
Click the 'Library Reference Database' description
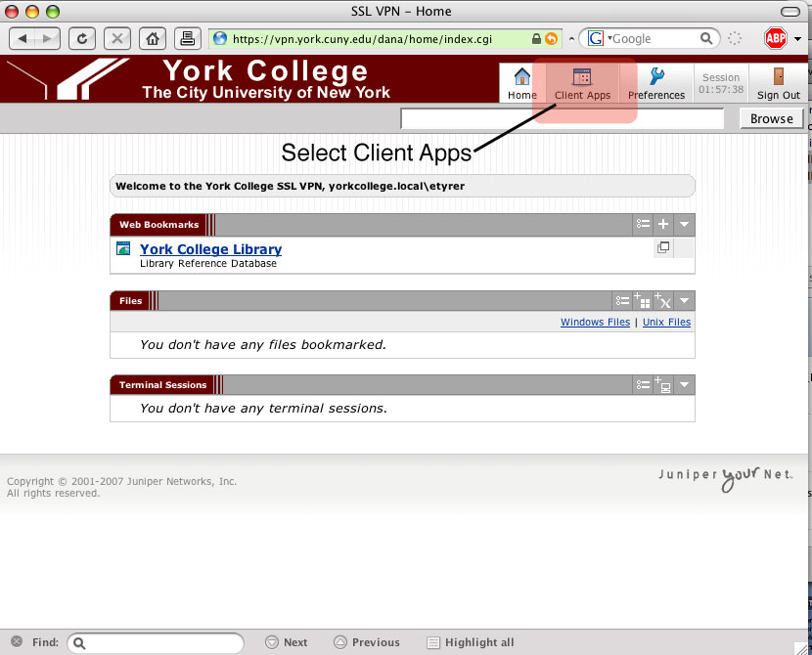click(208, 263)
